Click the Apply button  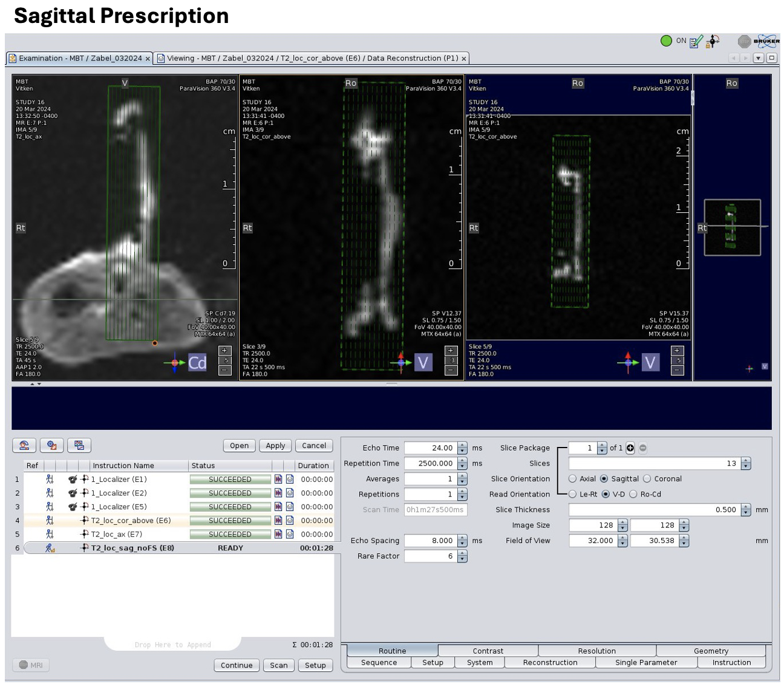275,446
